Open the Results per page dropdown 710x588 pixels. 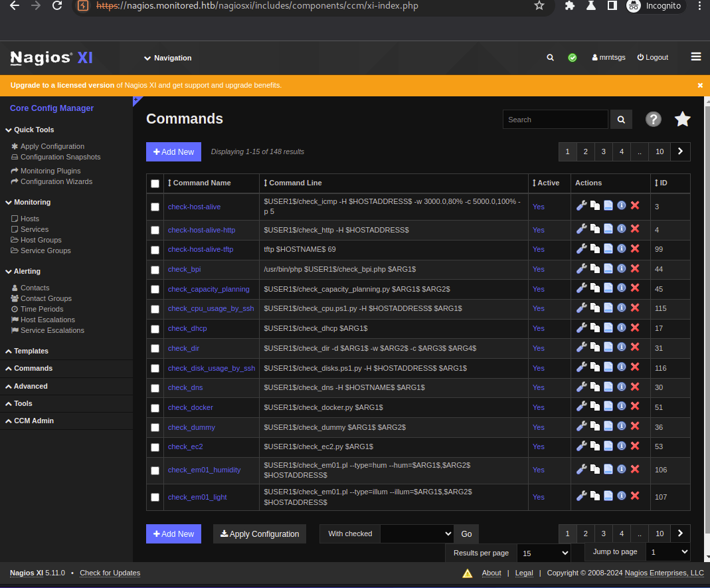tap(545, 553)
